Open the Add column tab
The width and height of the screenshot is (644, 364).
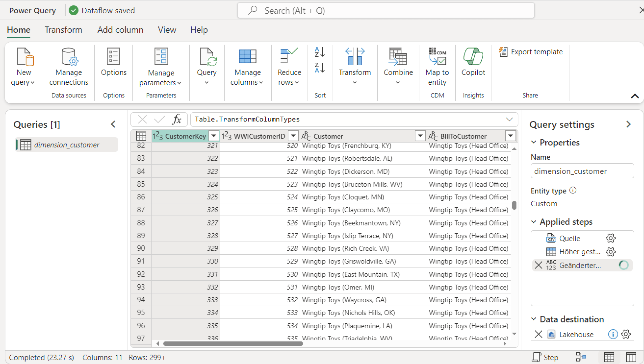120,30
